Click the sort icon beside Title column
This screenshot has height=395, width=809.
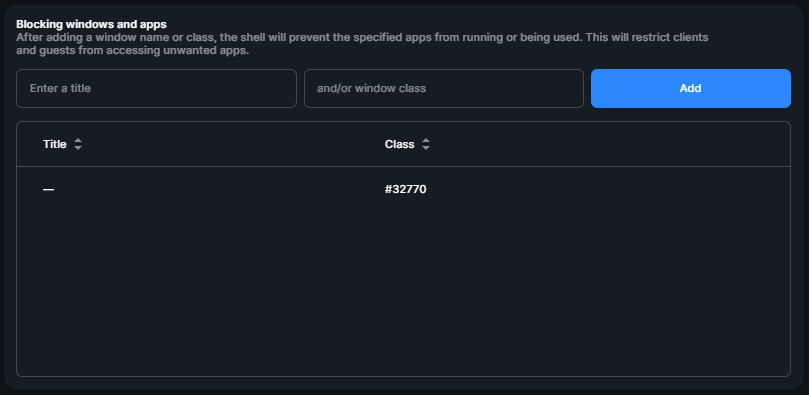[x=77, y=144]
